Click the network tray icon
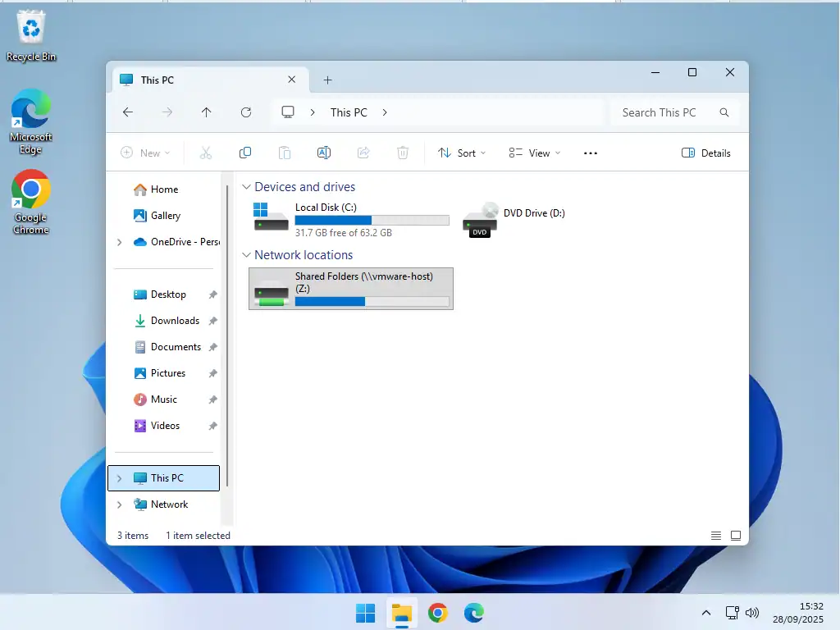This screenshot has height=630, width=840. [732, 612]
